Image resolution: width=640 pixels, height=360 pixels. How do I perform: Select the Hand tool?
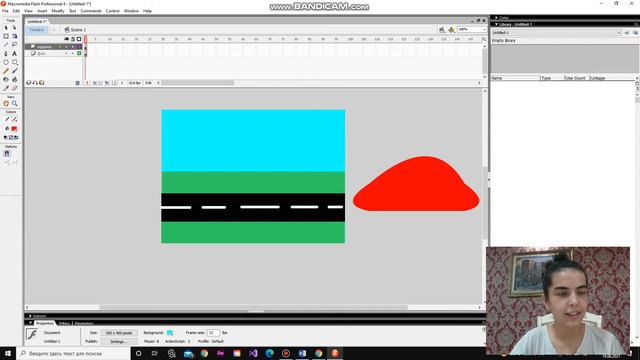(6, 103)
